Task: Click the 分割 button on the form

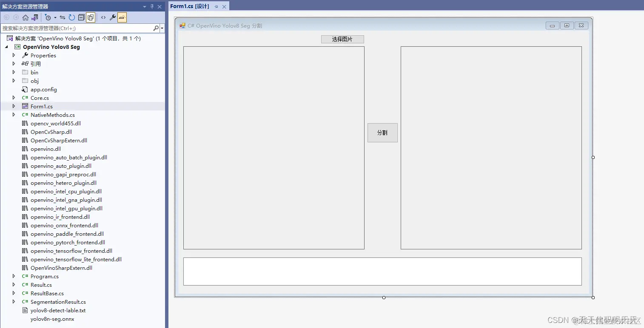Action: tap(382, 133)
